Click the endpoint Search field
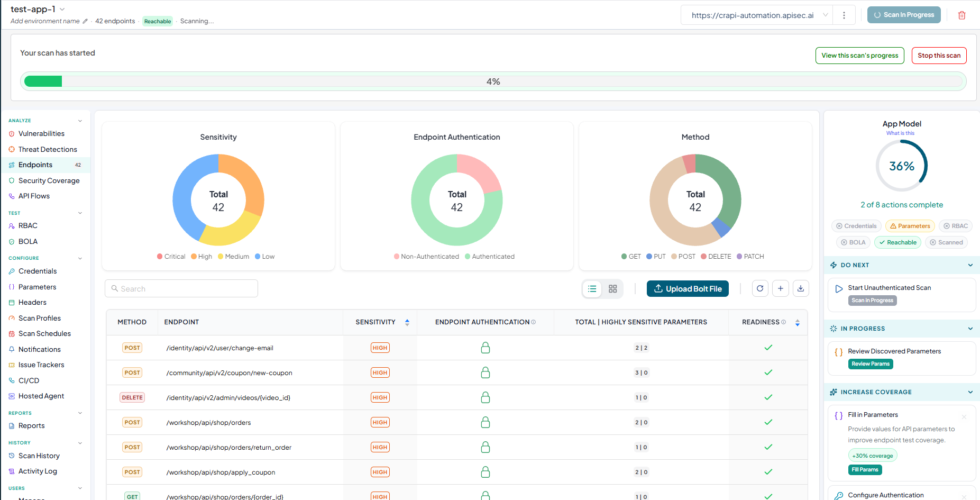The height and width of the screenshot is (500, 980). click(181, 288)
